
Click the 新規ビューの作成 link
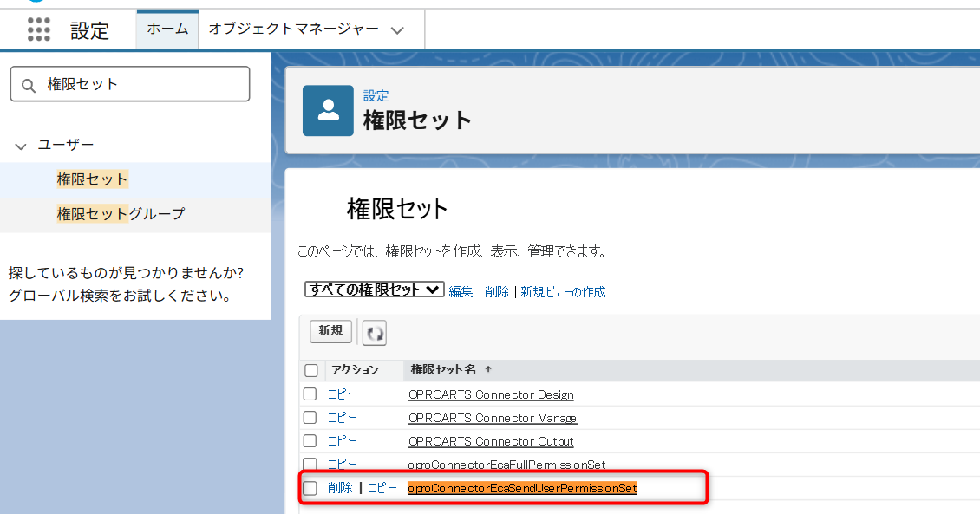[563, 291]
